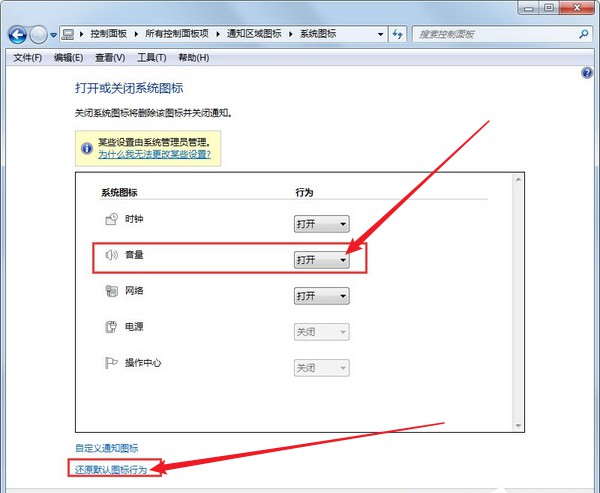Click the blue help question mark icon
Image resolution: width=600 pixels, height=493 pixels.
pyautogui.click(x=587, y=74)
